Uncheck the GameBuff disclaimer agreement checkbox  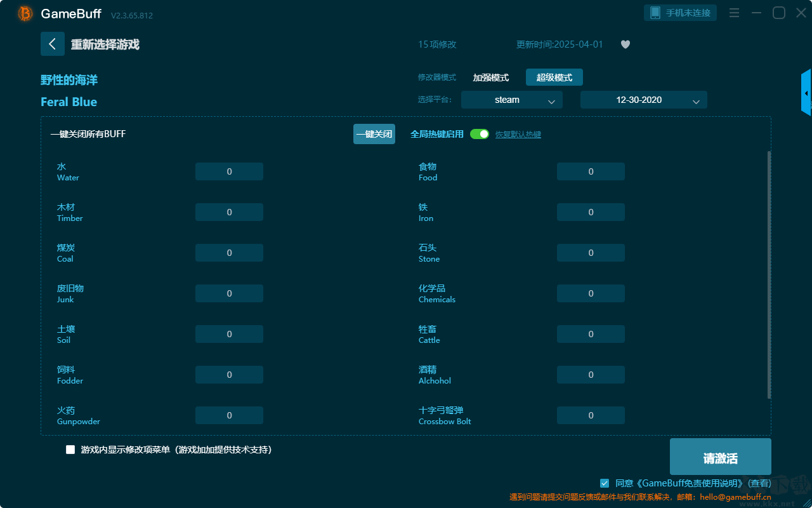click(x=605, y=483)
